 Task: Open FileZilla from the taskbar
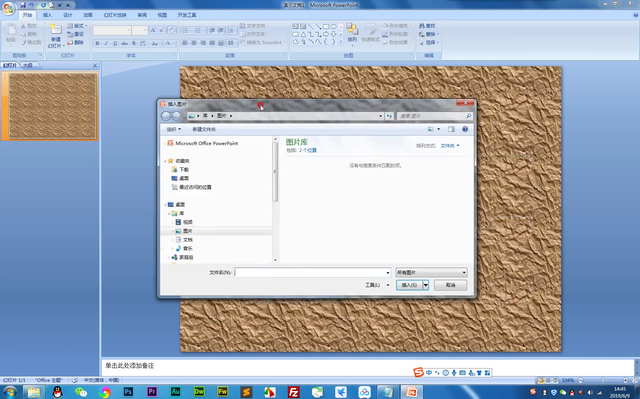click(293, 392)
